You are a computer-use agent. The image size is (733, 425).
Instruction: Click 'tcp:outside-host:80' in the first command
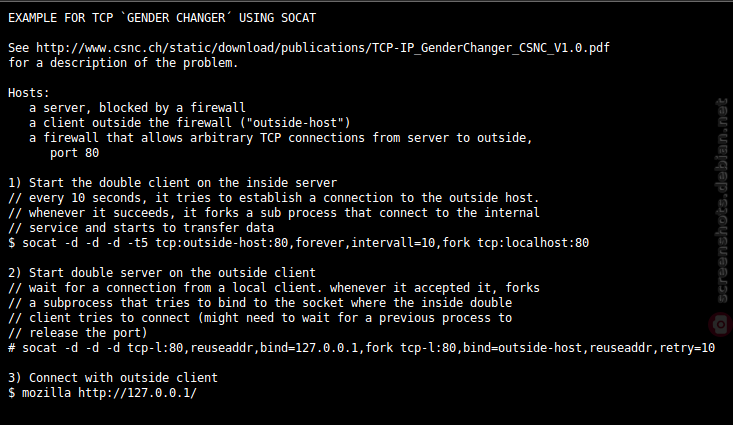click(222, 243)
